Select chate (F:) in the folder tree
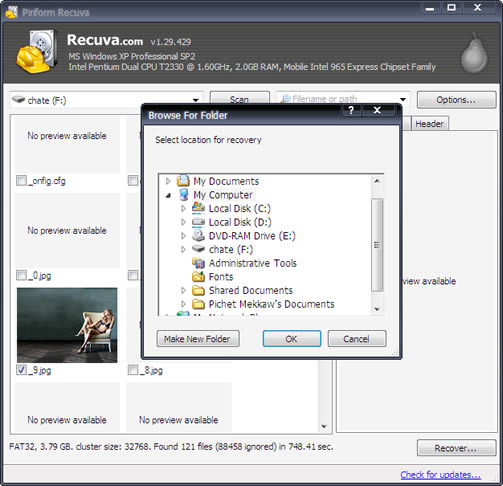Screen dimensions: 503x486 click(x=231, y=250)
